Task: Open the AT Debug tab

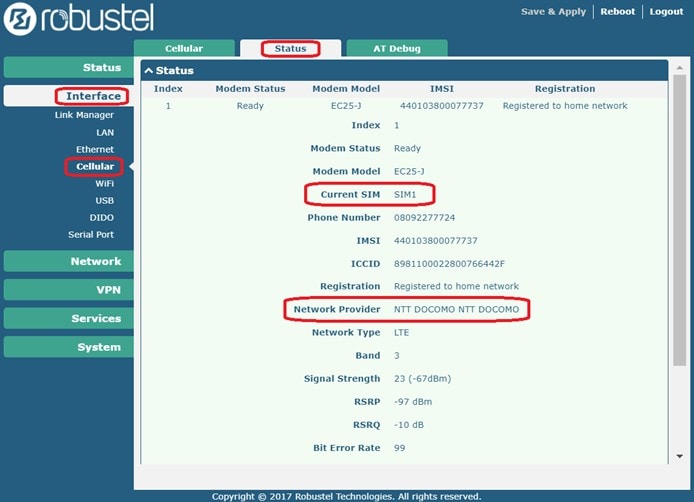Action: 397,48
